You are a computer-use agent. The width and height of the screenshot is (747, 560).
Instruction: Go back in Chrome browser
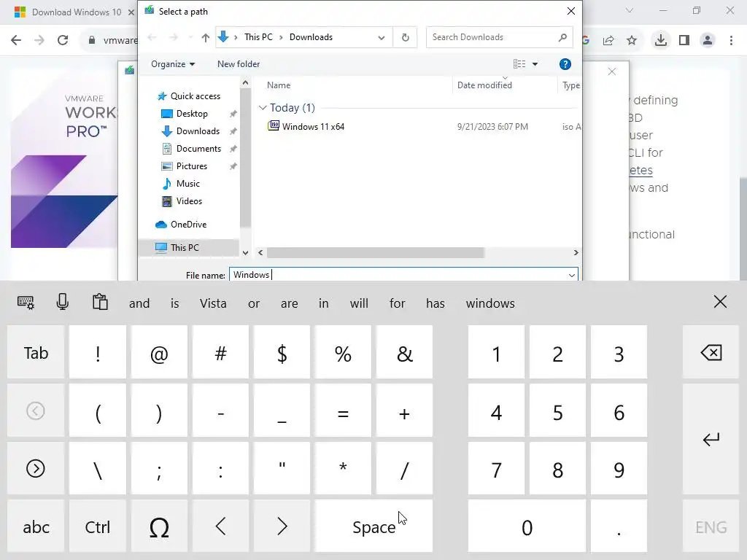pyautogui.click(x=16, y=40)
